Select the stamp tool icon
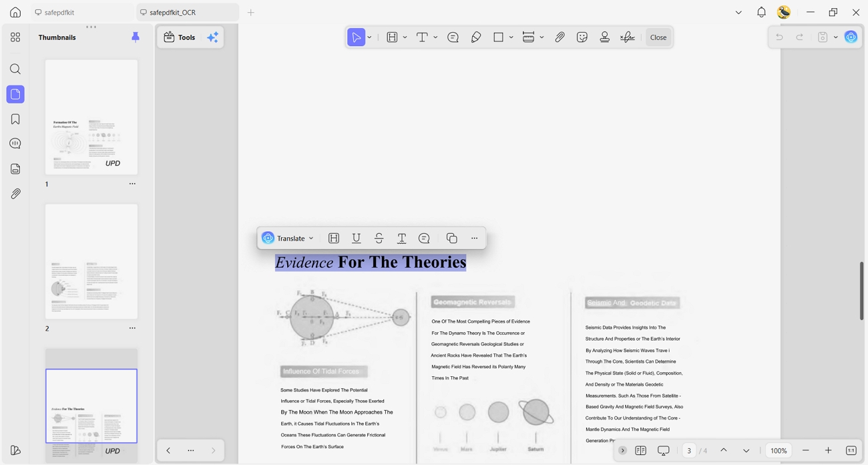This screenshot has height=465, width=868. (x=604, y=37)
